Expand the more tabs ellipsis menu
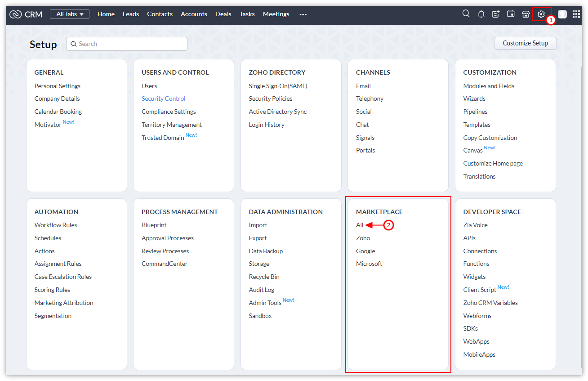 [303, 14]
